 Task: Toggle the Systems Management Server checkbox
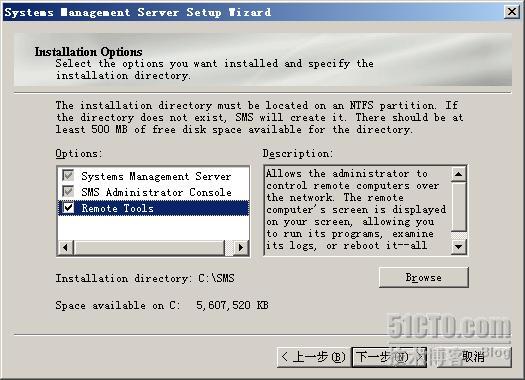click(68, 175)
